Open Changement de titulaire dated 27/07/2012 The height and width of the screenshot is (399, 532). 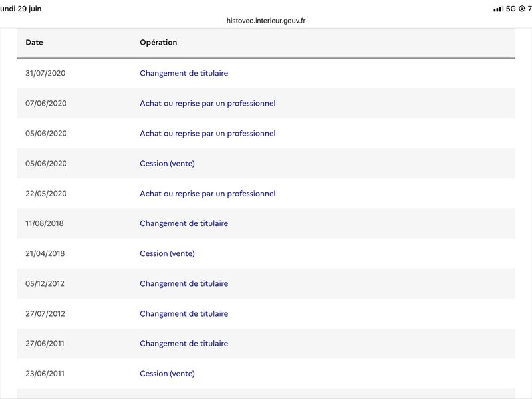184,313
